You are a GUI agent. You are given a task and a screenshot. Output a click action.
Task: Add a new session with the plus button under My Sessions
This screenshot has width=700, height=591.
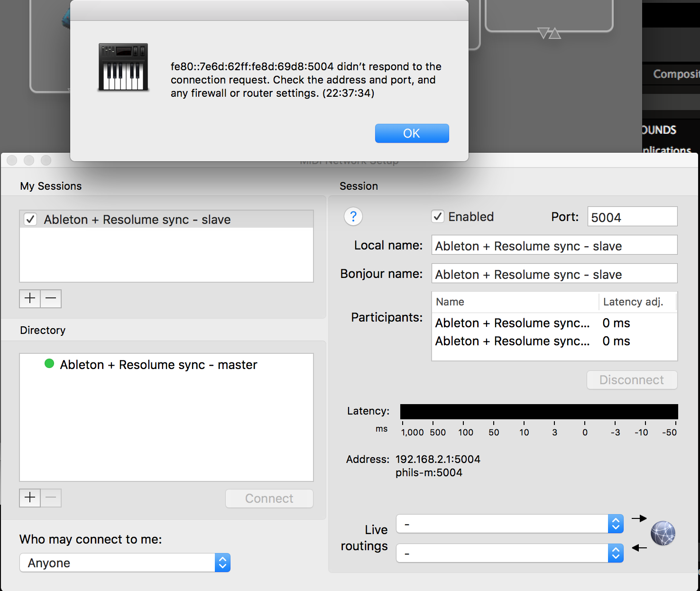pos(30,298)
